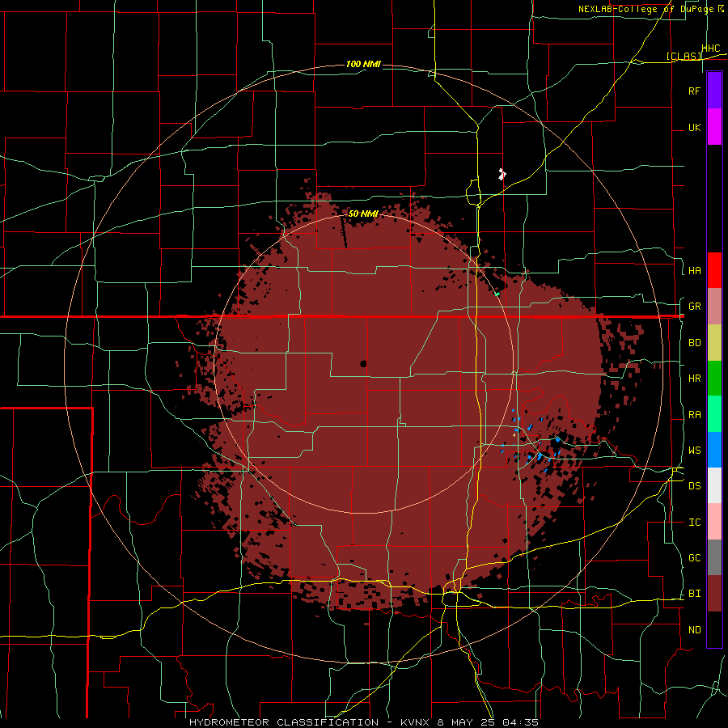Click the pink-brown GR legend swatch
728x728 pixels.
tap(714, 306)
